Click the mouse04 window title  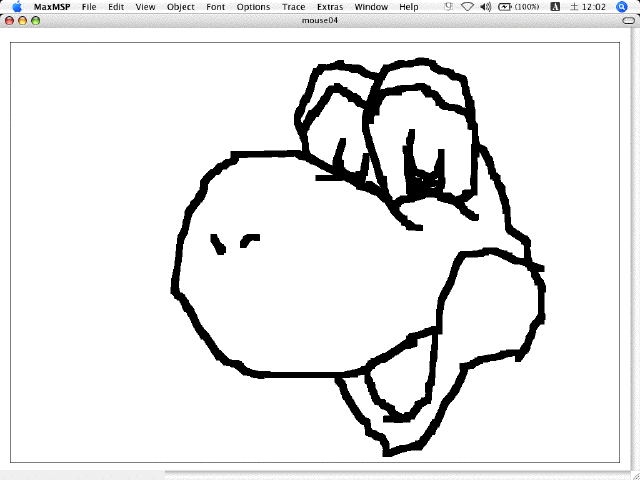(320, 20)
